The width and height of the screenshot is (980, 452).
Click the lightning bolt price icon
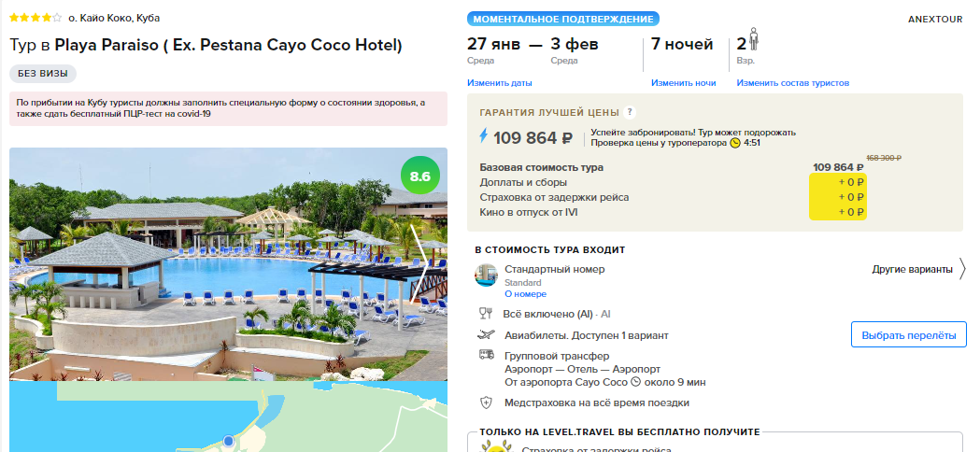click(484, 135)
